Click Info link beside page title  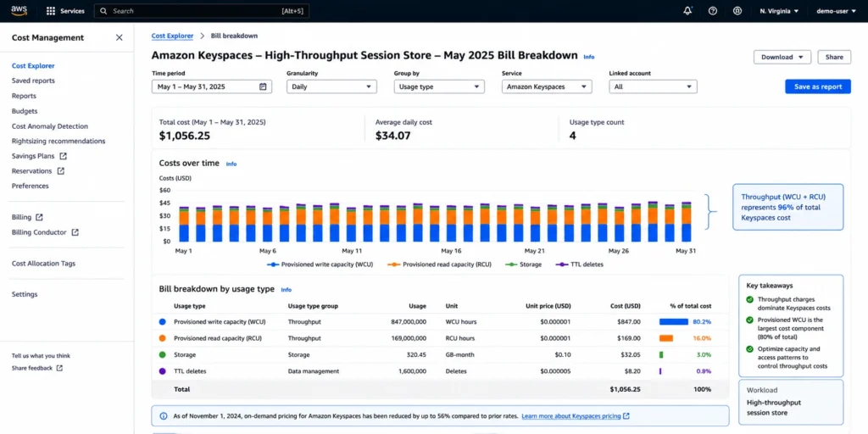(x=589, y=57)
